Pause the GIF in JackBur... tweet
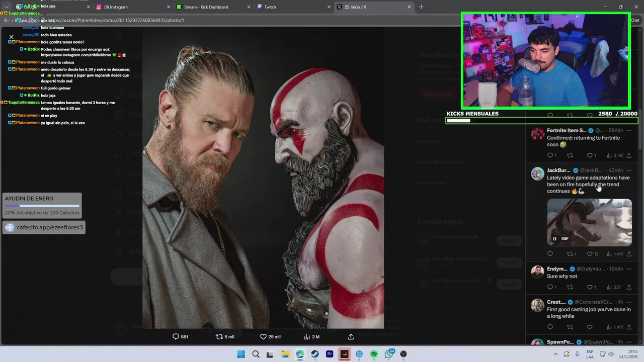644x362 pixels. [x=554, y=239]
